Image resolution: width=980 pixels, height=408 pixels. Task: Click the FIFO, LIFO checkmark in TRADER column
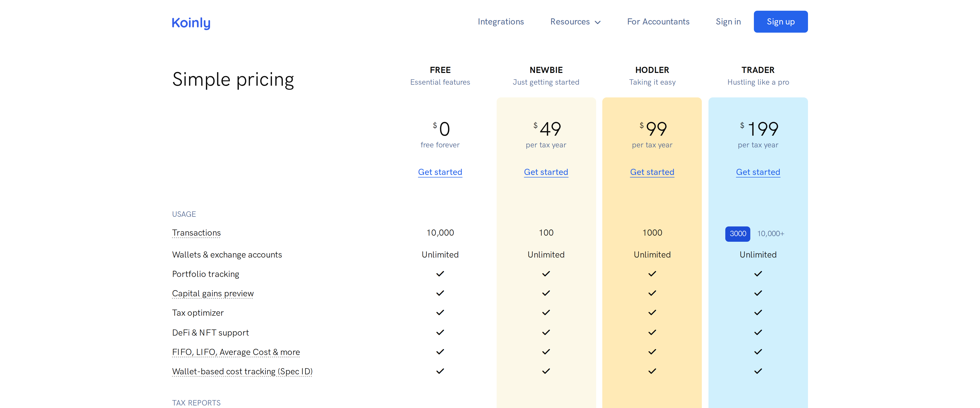pyautogui.click(x=758, y=352)
